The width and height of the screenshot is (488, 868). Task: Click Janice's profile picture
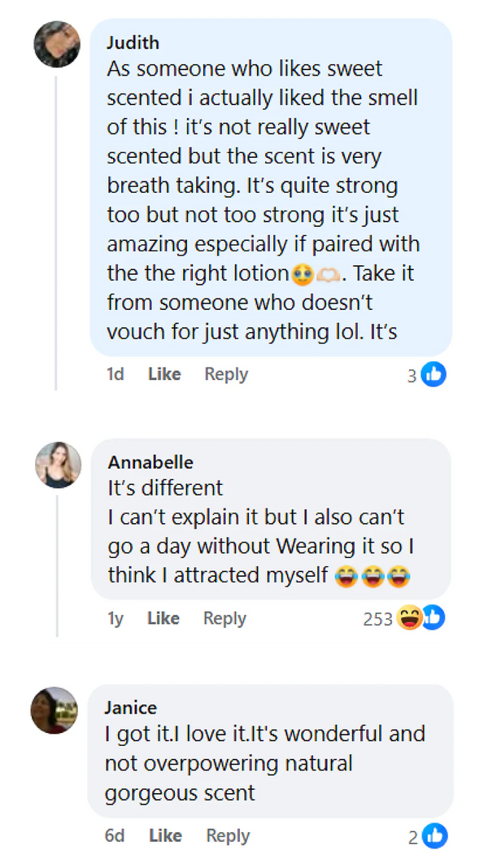click(54, 710)
